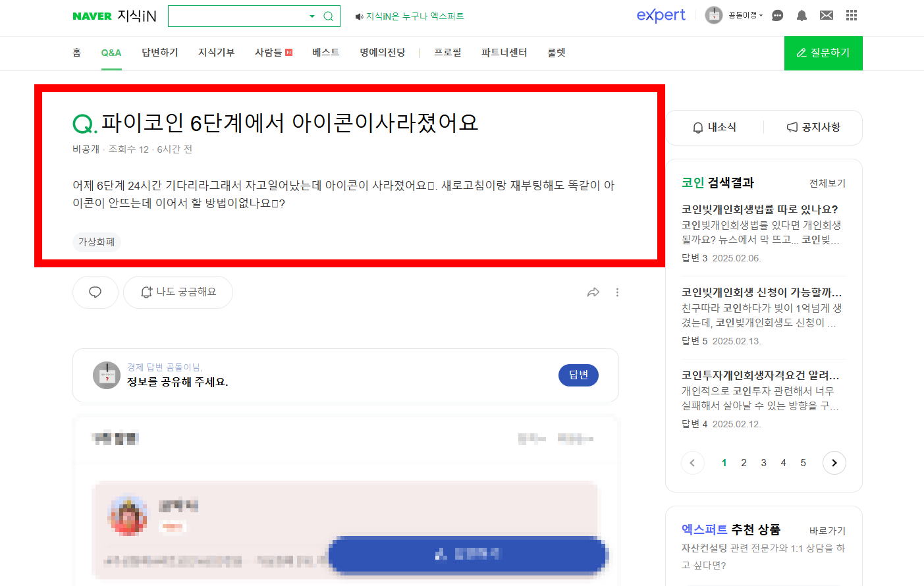
Task: Go to search results page 4
Action: click(784, 463)
